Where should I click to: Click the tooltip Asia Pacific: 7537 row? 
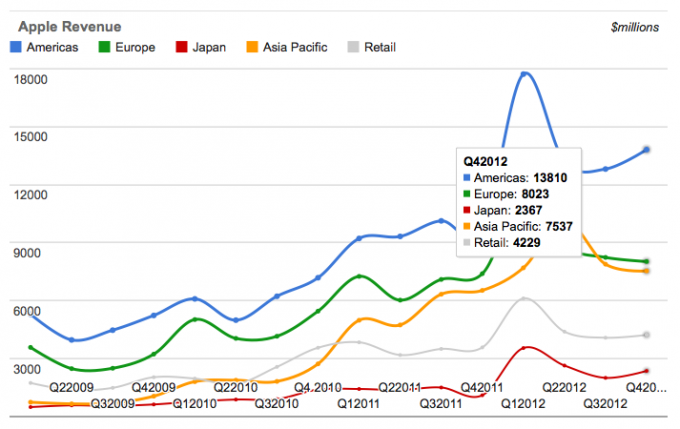[518, 226]
